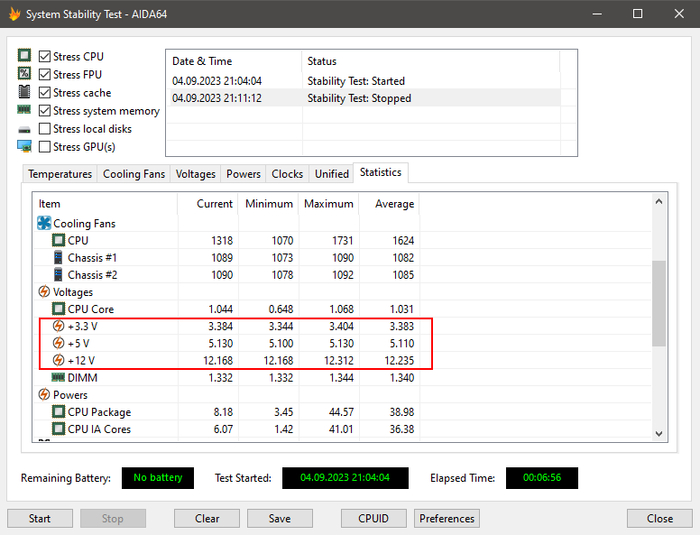Switch to the Temperatures tab
Viewport: 700px width, 535px height.
60,174
